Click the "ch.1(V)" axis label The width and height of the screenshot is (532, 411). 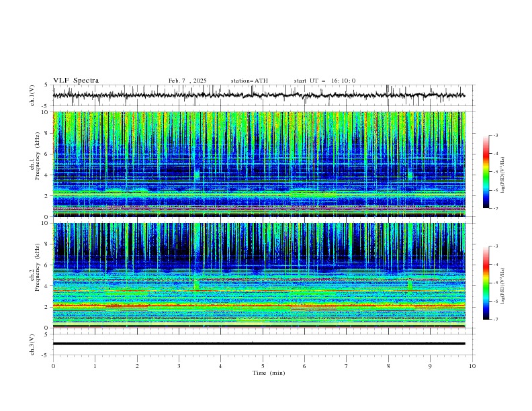click(x=32, y=95)
